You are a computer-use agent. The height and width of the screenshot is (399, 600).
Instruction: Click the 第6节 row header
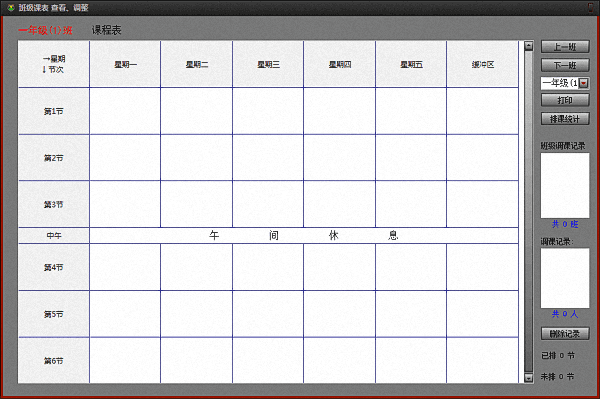click(x=54, y=360)
